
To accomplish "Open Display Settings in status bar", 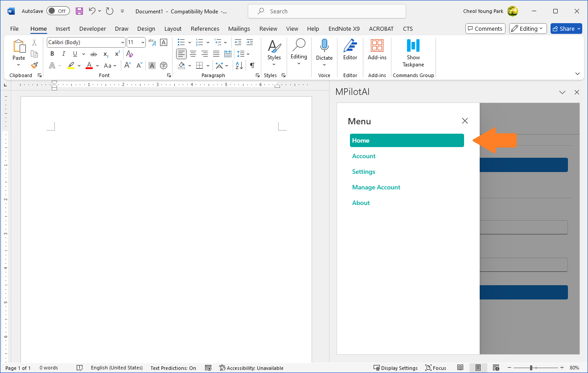I will (x=395, y=368).
